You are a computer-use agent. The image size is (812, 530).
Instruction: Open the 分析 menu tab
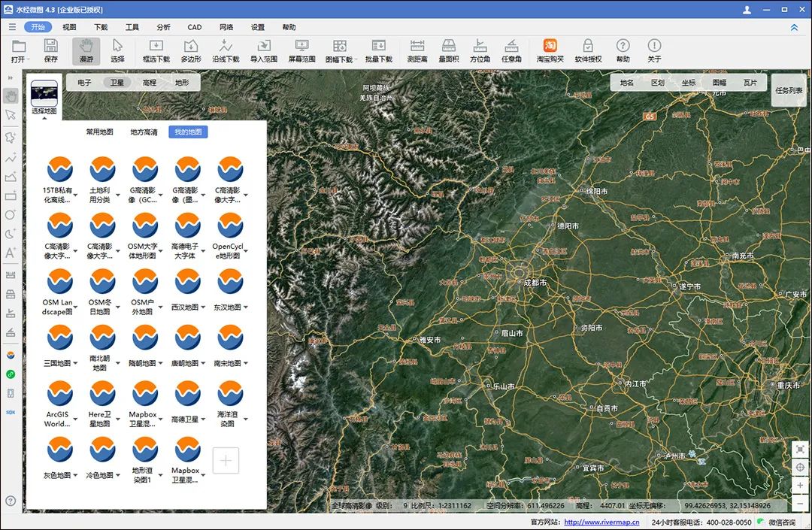pyautogui.click(x=163, y=27)
